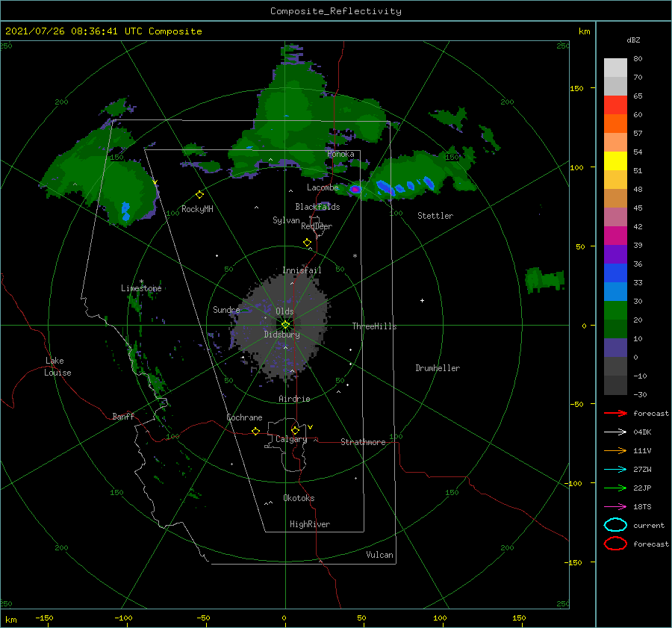This screenshot has height=628, width=672.
Task: Click the Airdrie city label
Action: click(x=294, y=399)
